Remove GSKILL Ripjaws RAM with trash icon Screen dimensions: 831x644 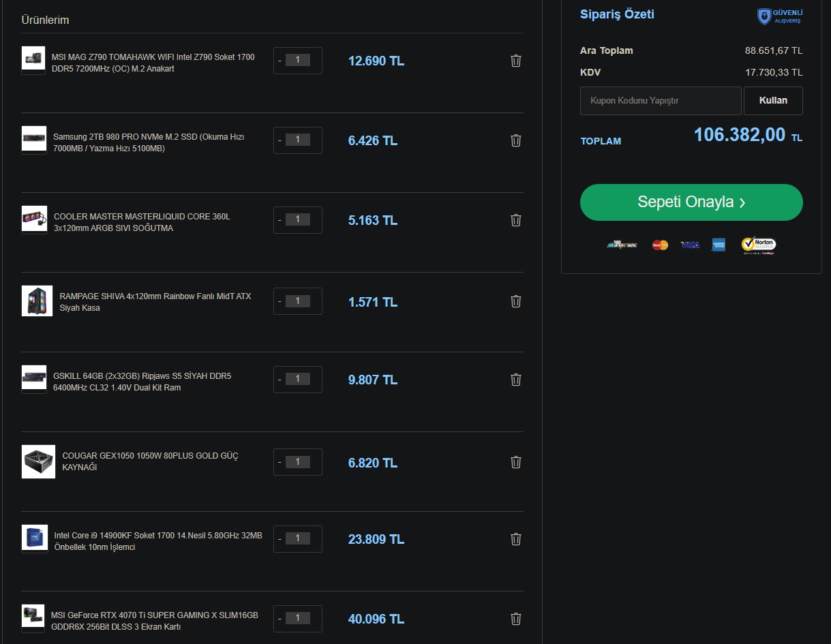pyautogui.click(x=516, y=380)
